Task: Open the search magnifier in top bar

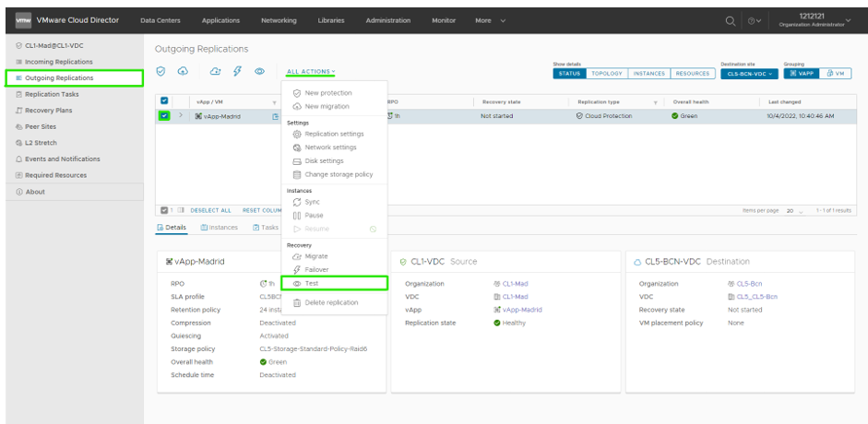Action: [x=731, y=21]
